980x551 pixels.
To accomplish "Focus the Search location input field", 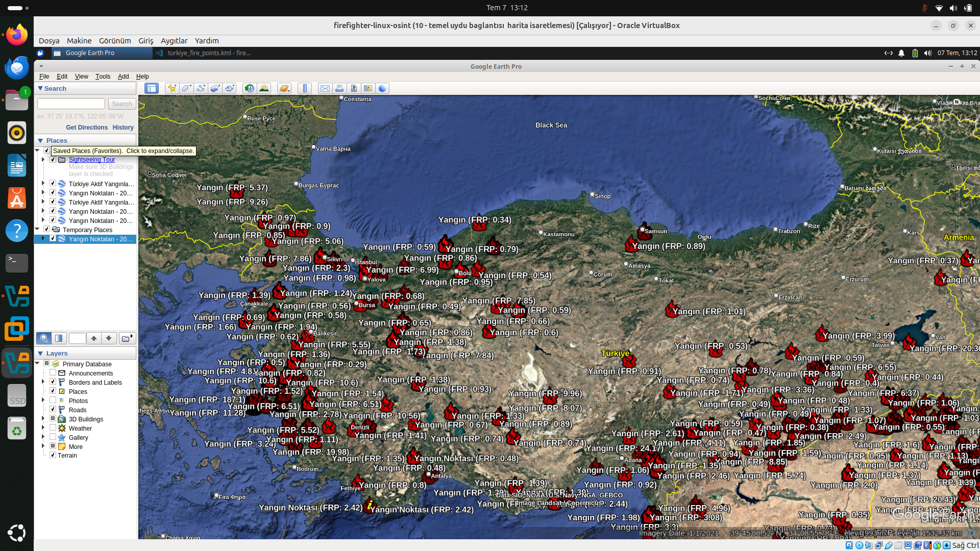I will point(71,104).
